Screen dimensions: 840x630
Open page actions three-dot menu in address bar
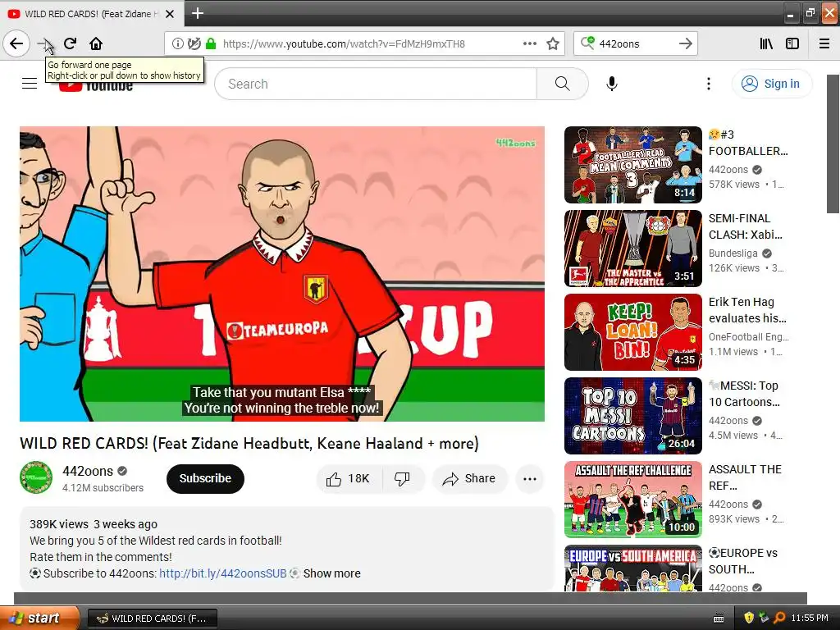point(530,43)
